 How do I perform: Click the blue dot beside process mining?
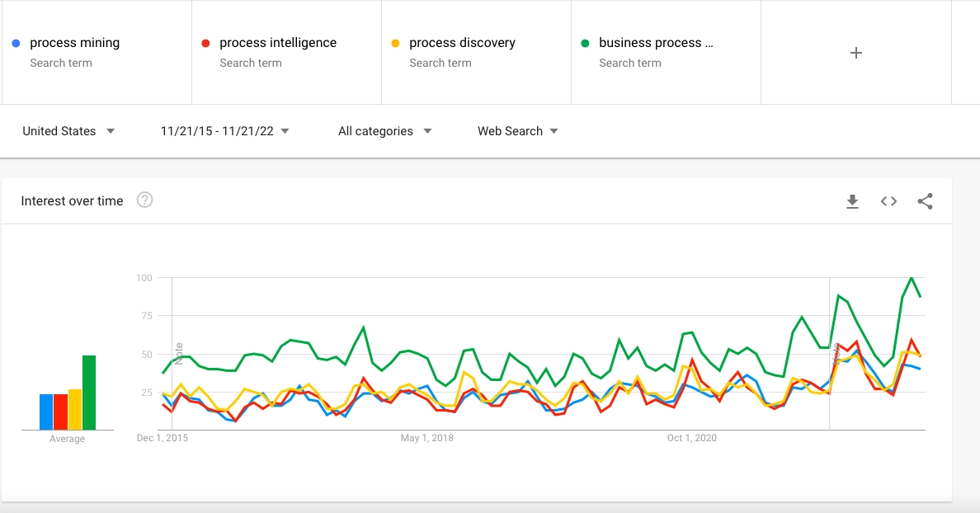pyautogui.click(x=16, y=44)
